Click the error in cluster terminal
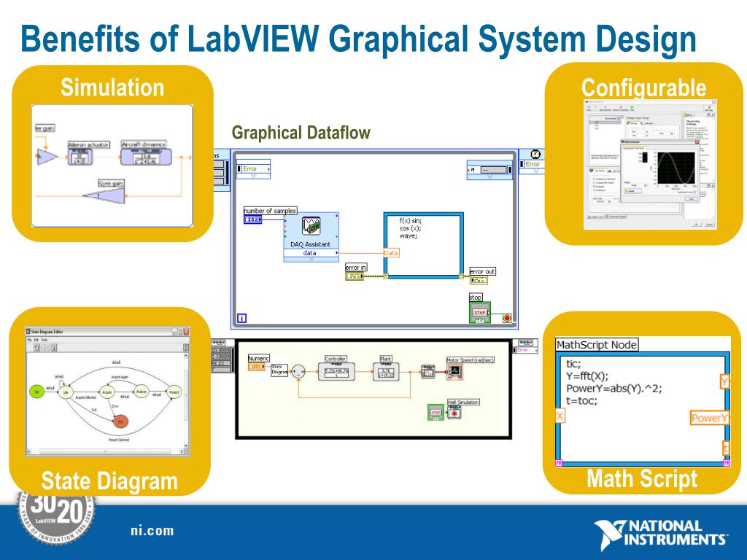 [x=355, y=276]
